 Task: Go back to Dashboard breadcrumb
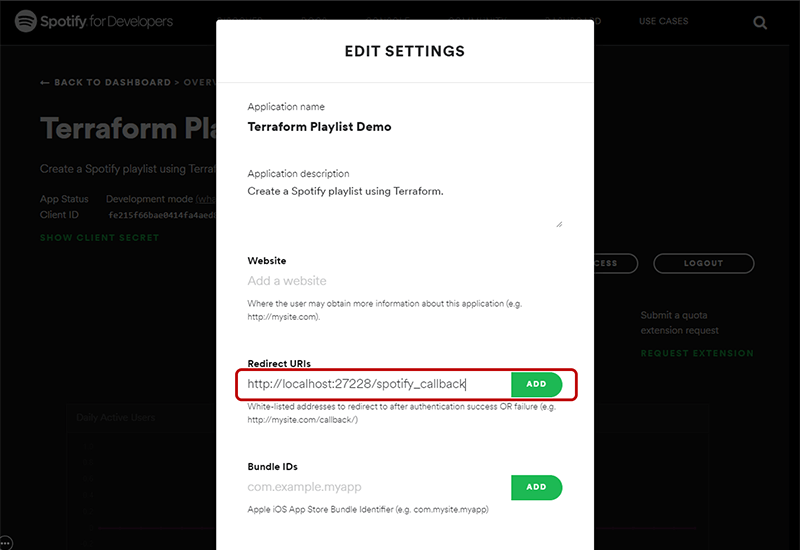click(x=112, y=83)
